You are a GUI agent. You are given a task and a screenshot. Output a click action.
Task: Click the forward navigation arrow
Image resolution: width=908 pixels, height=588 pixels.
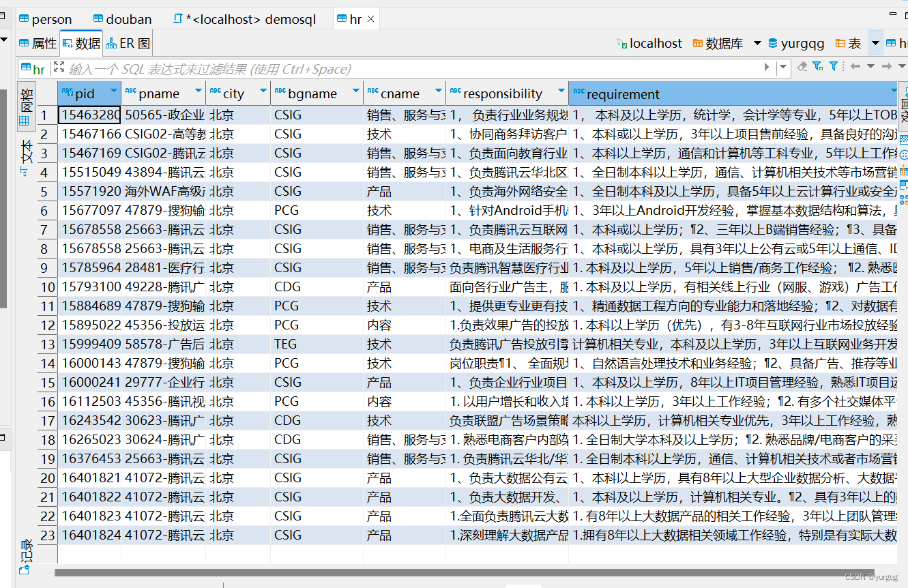pyautogui.click(x=886, y=66)
